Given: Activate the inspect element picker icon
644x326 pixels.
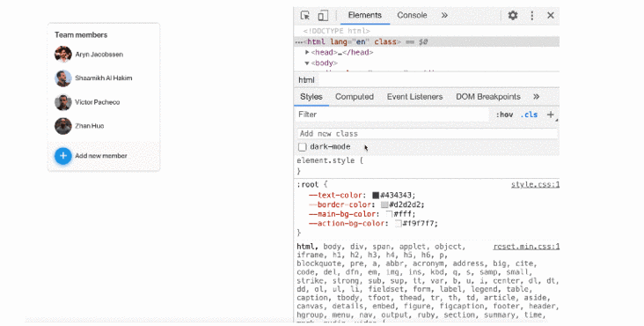Looking at the screenshot, I should (305, 16).
